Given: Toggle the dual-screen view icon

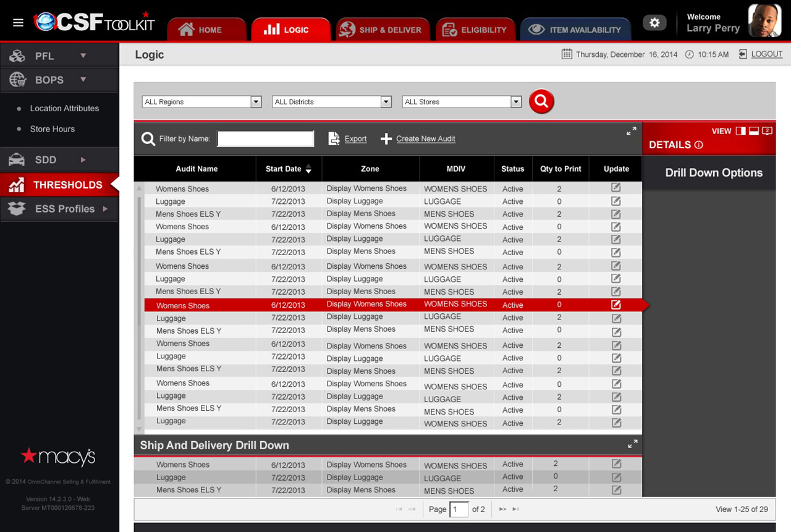Looking at the screenshot, I should pos(767,131).
